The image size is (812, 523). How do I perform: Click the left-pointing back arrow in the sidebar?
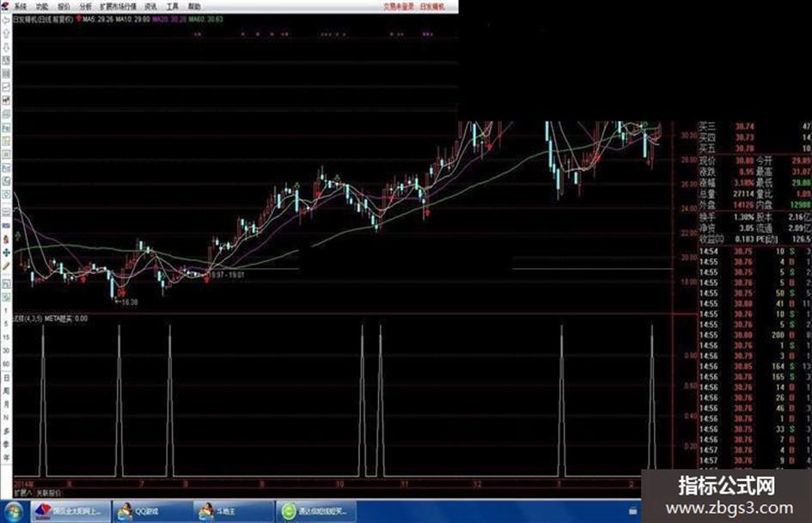(6, 21)
